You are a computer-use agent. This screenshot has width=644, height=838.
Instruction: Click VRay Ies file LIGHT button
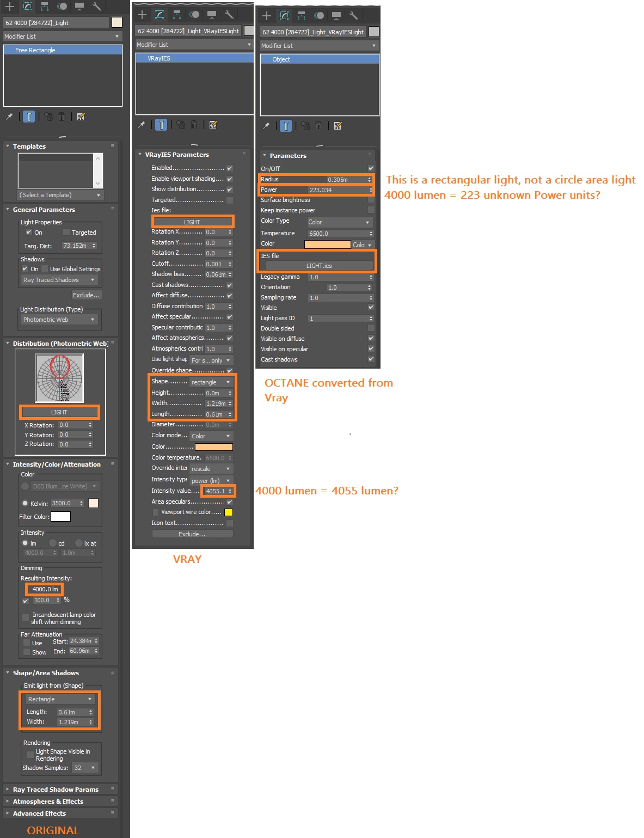192,222
